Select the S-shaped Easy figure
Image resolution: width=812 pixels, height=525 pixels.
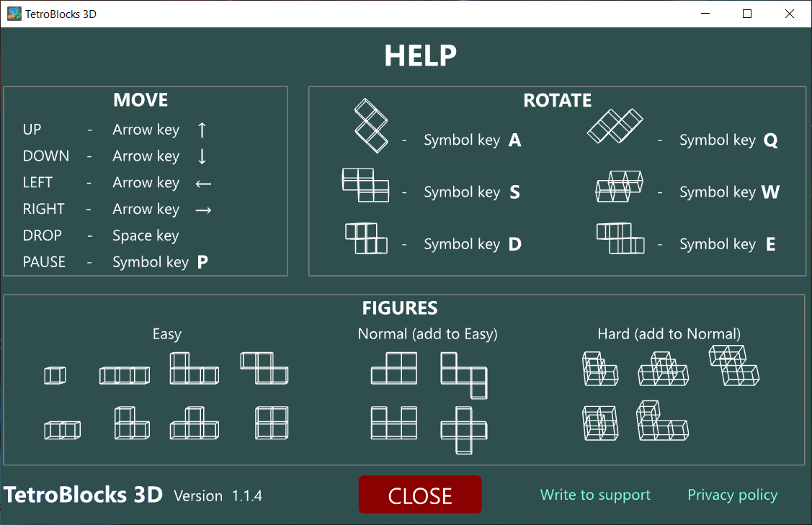(x=264, y=368)
